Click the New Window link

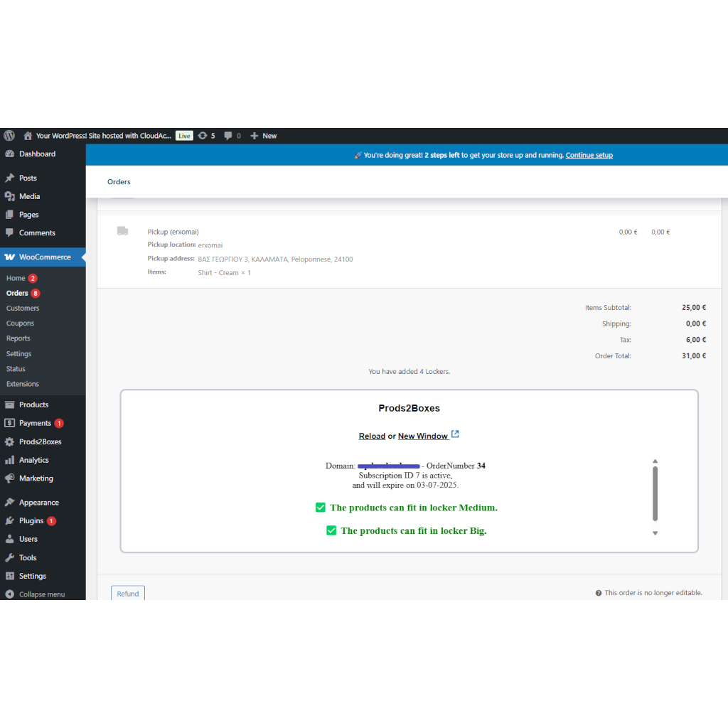point(423,436)
